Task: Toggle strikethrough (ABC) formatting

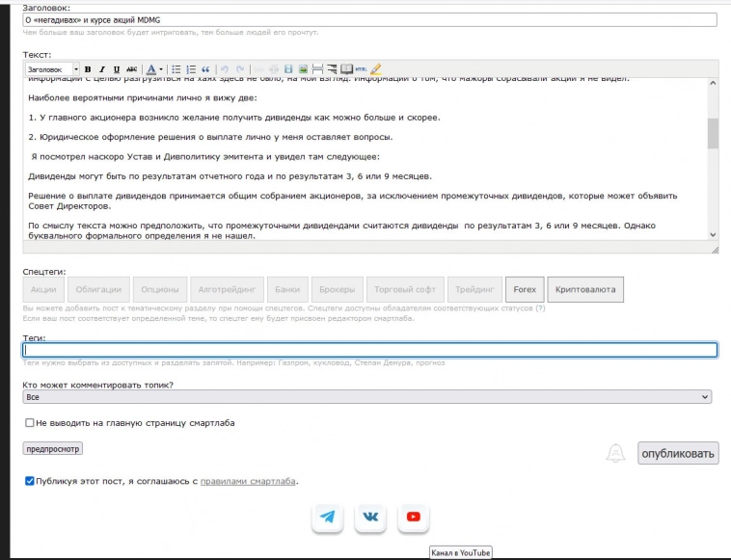Action: [131, 69]
